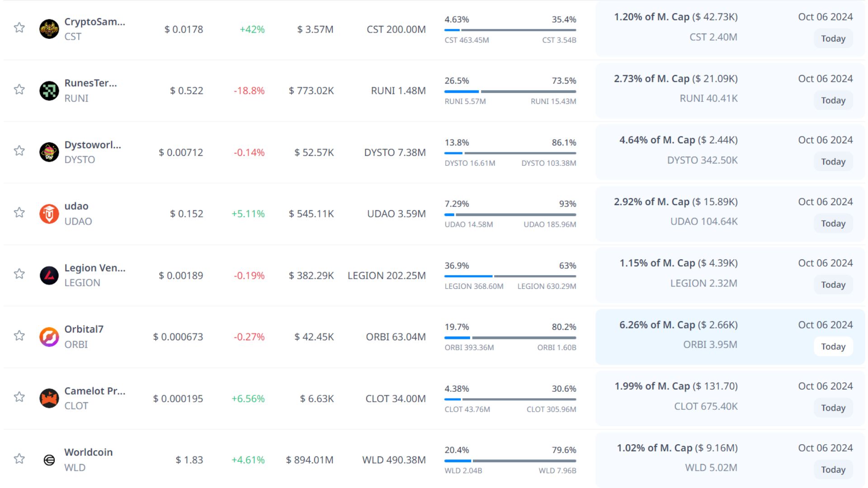Star CryptoSamurai as a favorite

pos(19,28)
